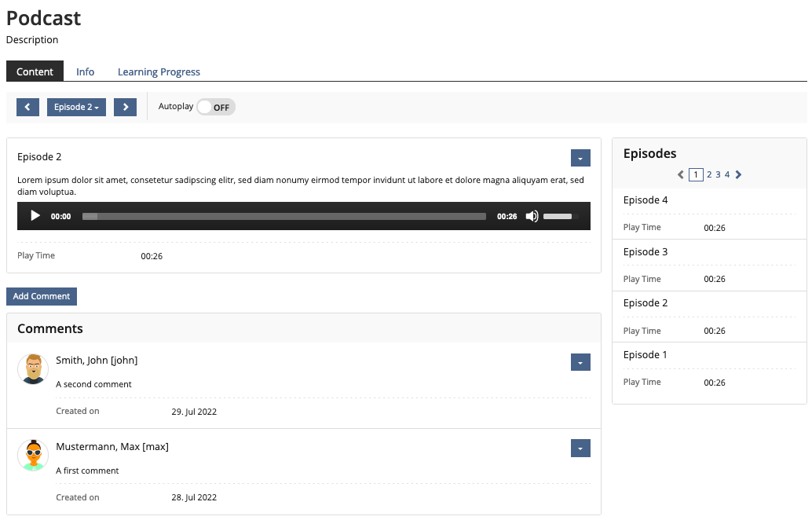Go to previous episode arrow button
The width and height of the screenshot is (812, 531).
click(x=27, y=107)
